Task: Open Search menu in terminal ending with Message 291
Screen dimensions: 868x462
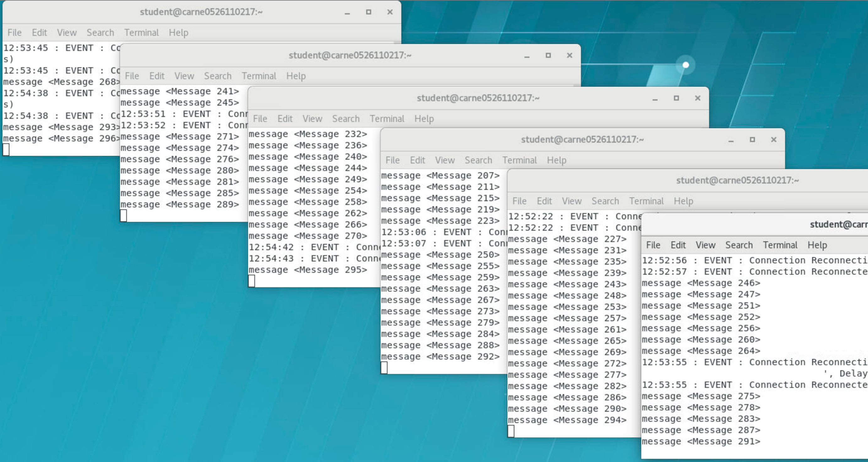Action: tap(739, 245)
